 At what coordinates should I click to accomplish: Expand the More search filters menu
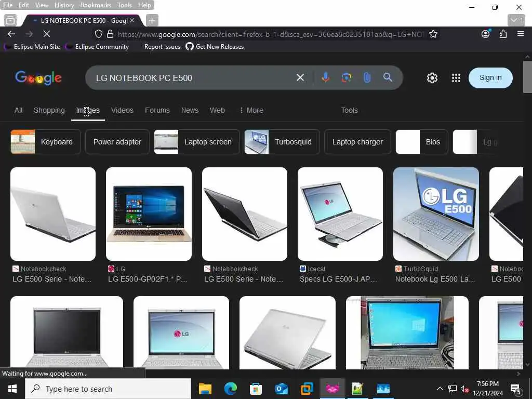[251, 110]
